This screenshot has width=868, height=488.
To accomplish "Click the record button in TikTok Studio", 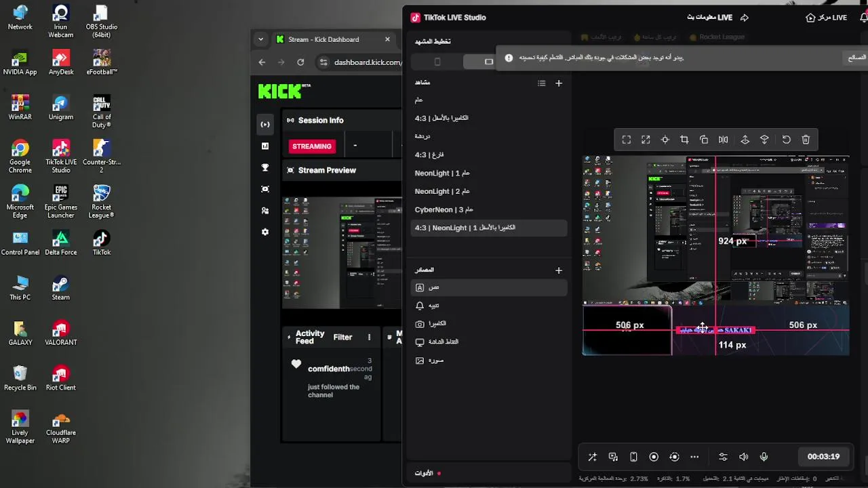I will tap(654, 457).
